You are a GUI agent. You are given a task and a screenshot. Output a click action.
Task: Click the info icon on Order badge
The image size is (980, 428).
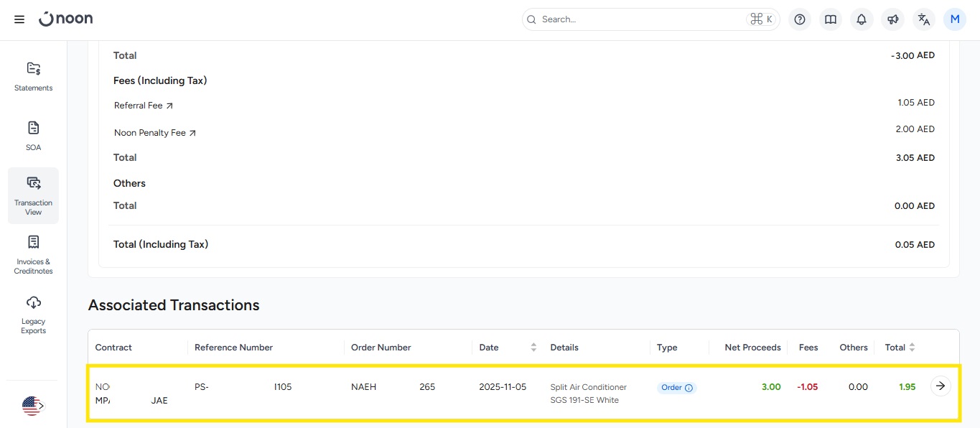click(689, 388)
